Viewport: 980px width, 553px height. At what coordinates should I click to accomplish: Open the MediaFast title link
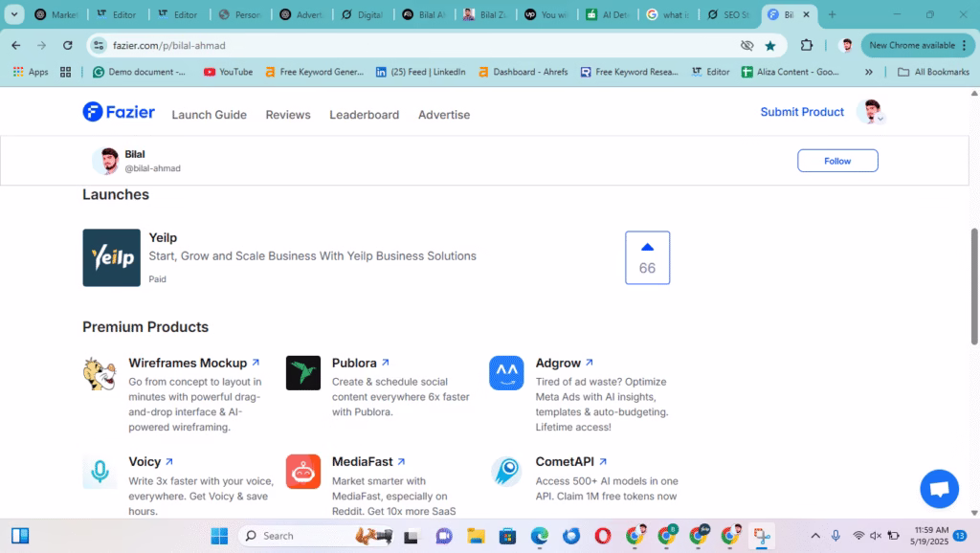coord(363,462)
